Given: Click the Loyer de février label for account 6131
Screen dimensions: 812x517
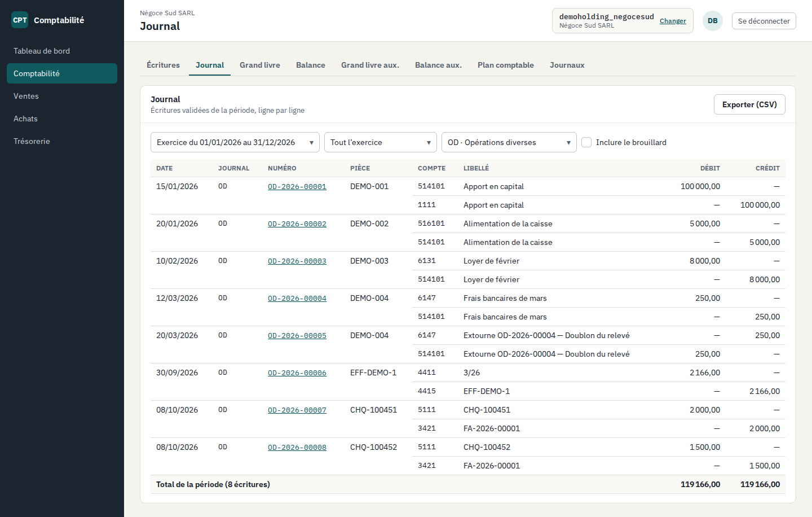Looking at the screenshot, I should (x=491, y=261).
